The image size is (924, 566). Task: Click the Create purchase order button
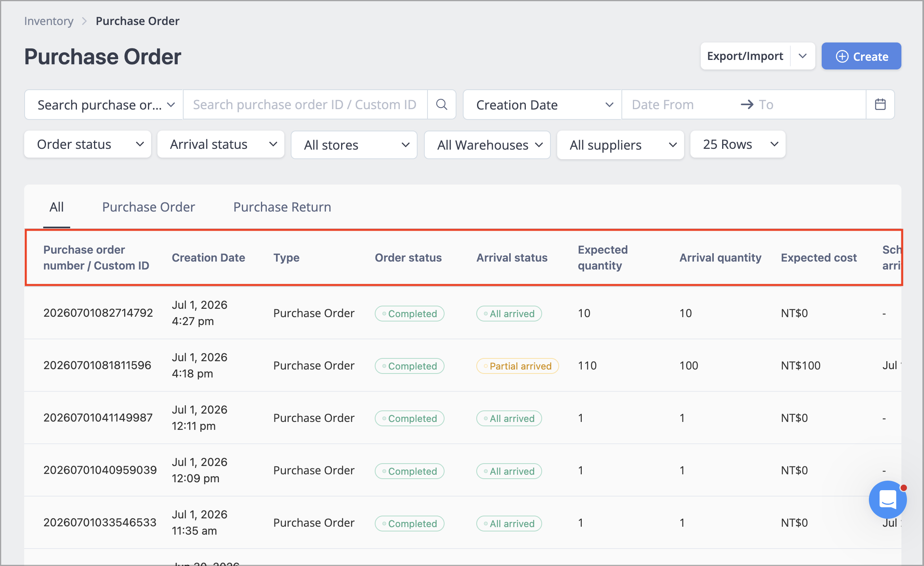pos(861,56)
